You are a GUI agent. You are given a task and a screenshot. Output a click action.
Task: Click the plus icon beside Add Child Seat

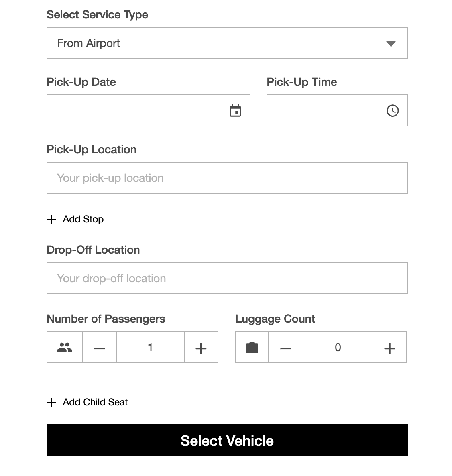coord(51,403)
